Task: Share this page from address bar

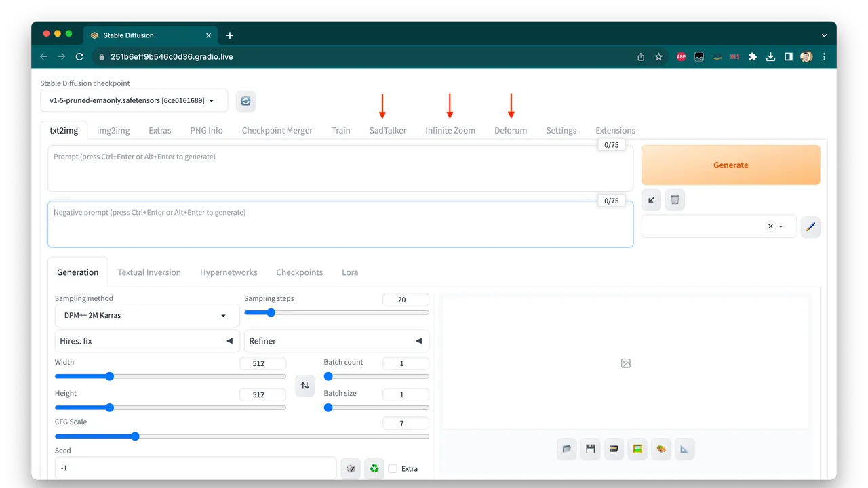Action: pyautogui.click(x=641, y=57)
